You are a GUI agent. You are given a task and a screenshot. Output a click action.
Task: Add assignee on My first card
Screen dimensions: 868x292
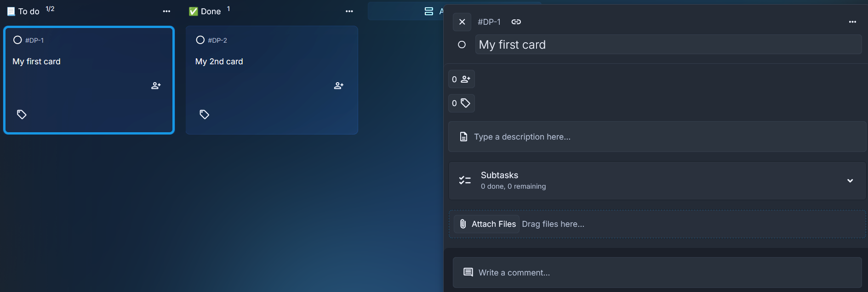pos(156,85)
